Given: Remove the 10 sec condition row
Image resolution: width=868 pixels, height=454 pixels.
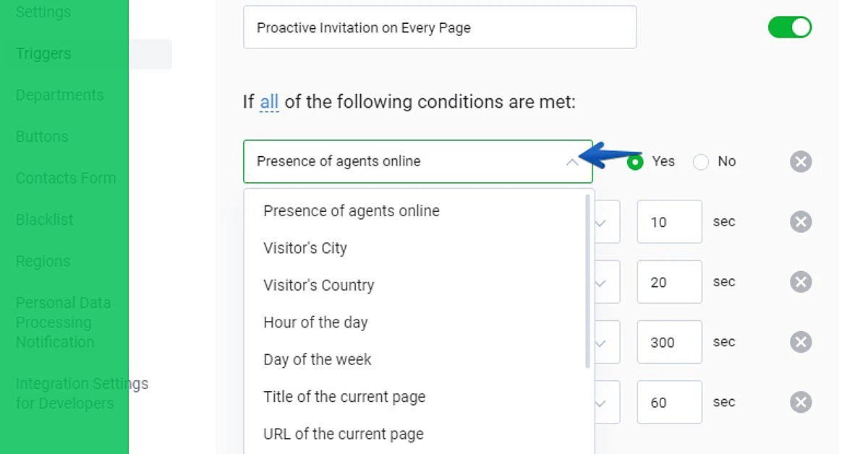Looking at the screenshot, I should [801, 221].
